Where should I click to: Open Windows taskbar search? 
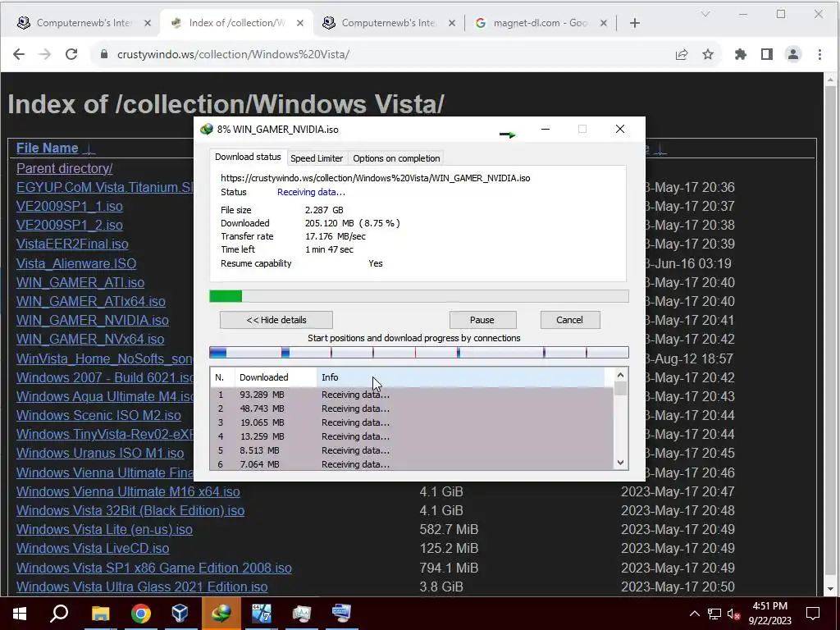pyautogui.click(x=59, y=614)
